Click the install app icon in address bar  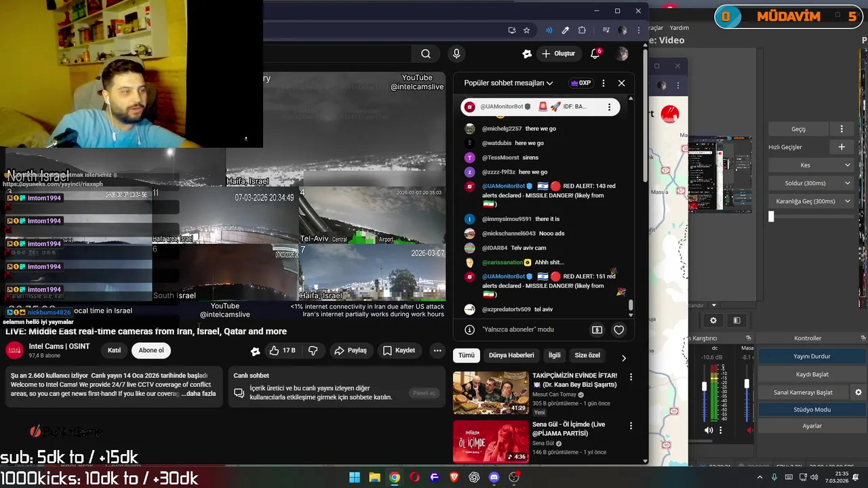pyautogui.click(x=512, y=30)
